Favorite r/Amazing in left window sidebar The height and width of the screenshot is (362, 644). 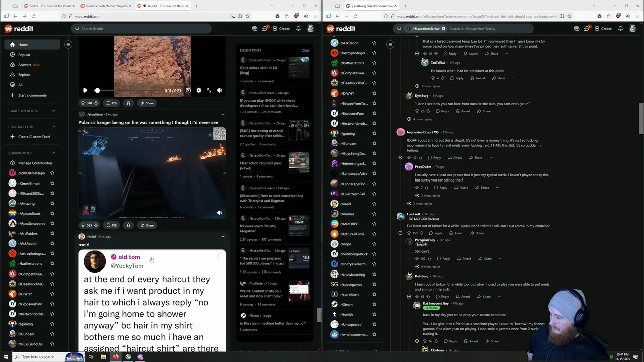(x=52, y=203)
